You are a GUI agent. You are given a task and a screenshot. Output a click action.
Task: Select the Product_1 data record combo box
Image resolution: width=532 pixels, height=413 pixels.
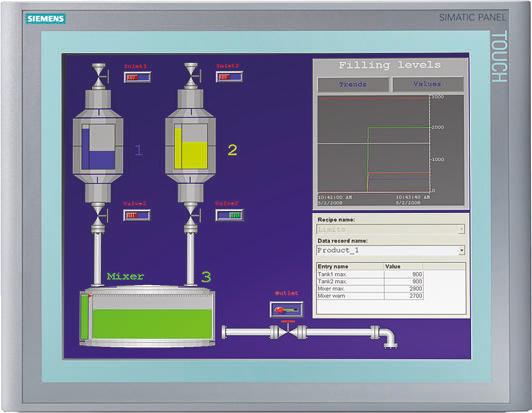(x=391, y=251)
